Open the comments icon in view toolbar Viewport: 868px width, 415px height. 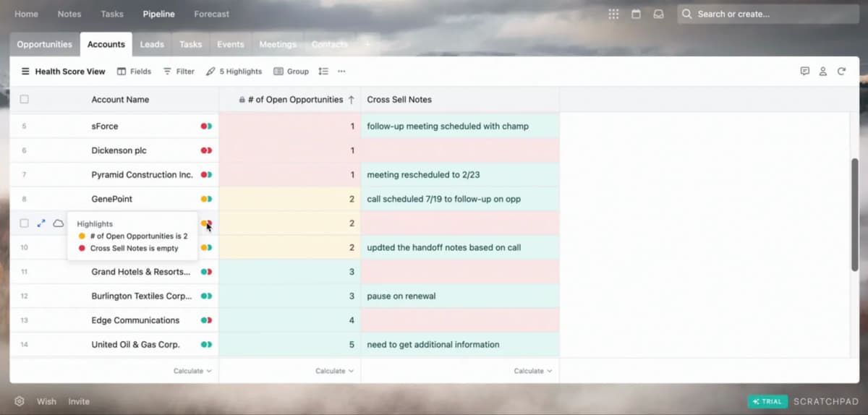804,72
